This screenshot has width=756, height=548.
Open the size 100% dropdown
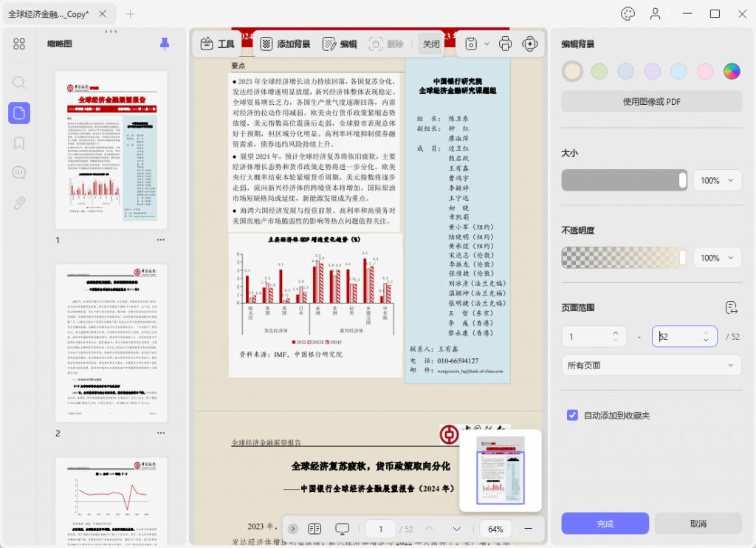tap(717, 180)
